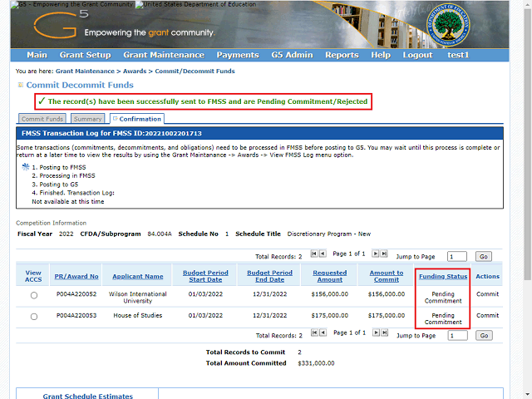The image size is (532, 399).
Task: Click the Department of Education seal
Action: (x=446, y=25)
